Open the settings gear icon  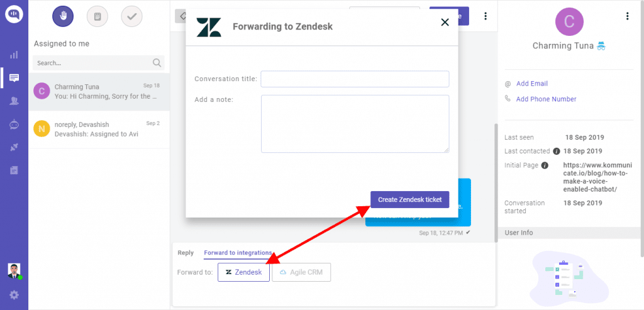[x=14, y=294]
